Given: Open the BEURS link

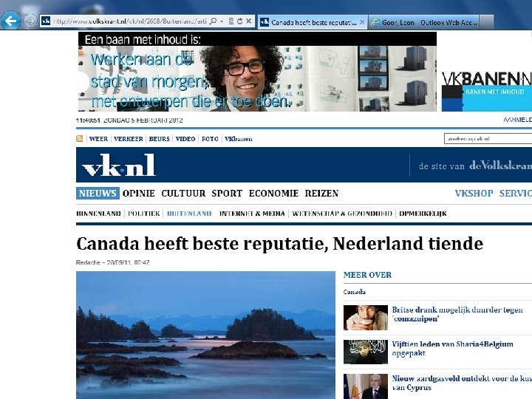Looking at the screenshot, I should (159, 139).
